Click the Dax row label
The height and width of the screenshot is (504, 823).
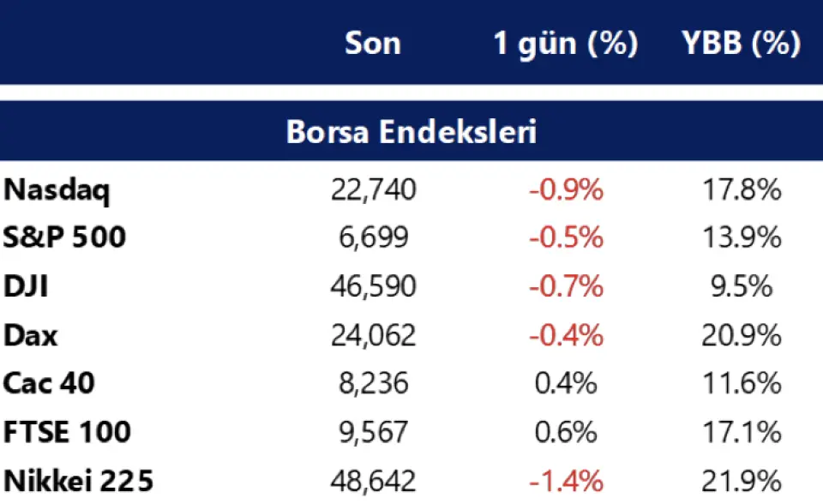pos(30,334)
